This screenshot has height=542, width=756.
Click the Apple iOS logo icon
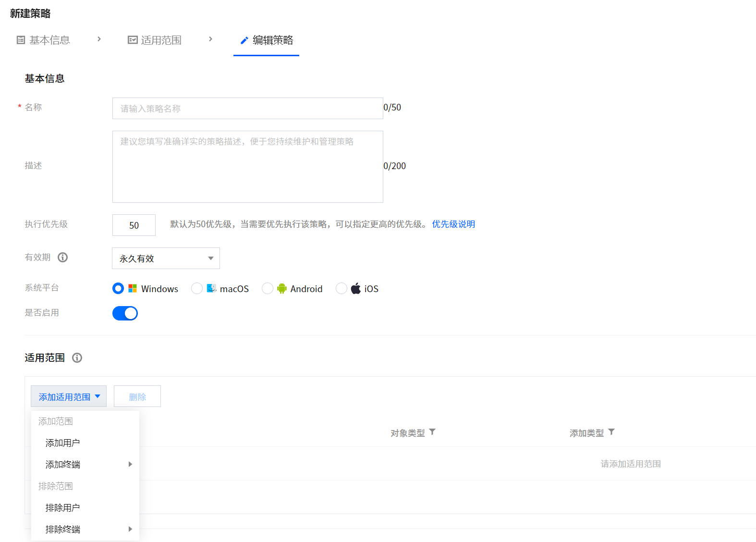[355, 289]
